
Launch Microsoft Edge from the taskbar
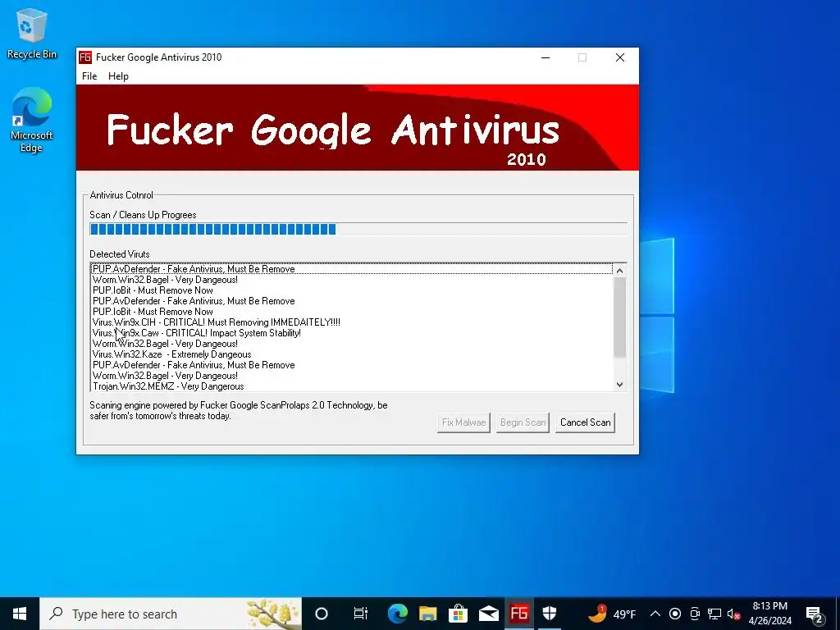(x=398, y=614)
